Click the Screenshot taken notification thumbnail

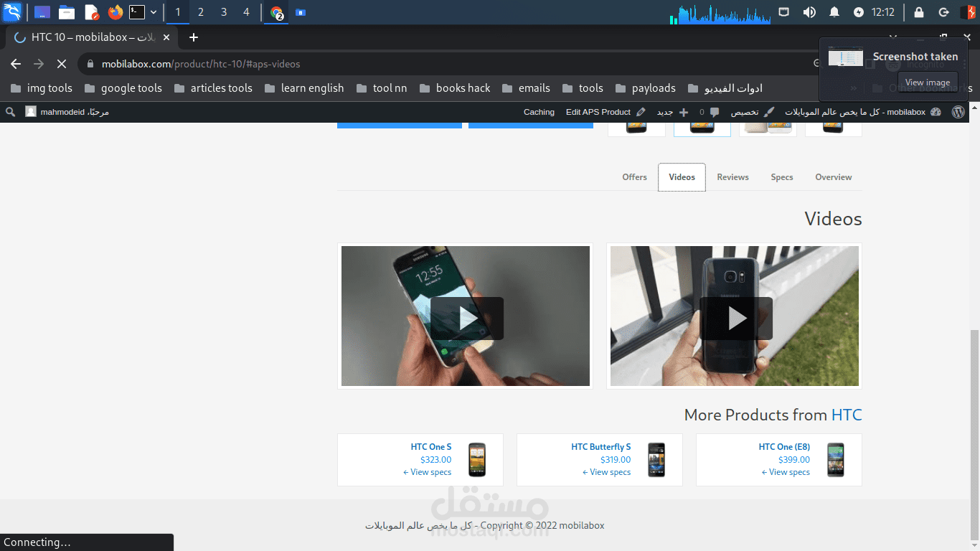pyautogui.click(x=846, y=57)
